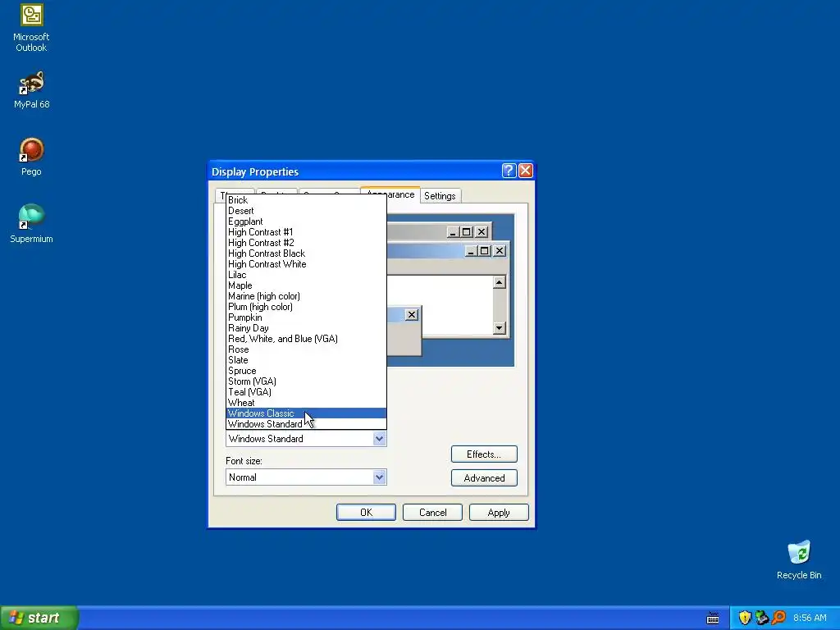840x630 pixels.
Task: Choose the Pumpkin color scheme
Action: [306, 317]
